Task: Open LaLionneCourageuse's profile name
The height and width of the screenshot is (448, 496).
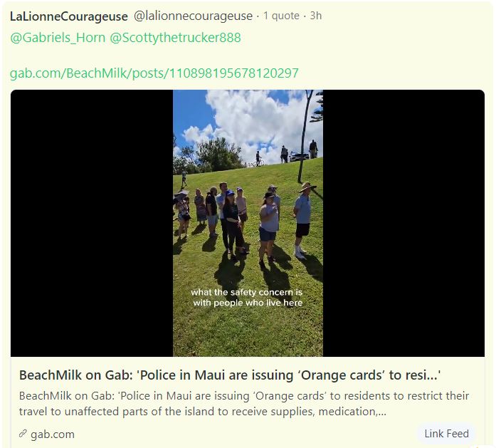Action: (68, 16)
